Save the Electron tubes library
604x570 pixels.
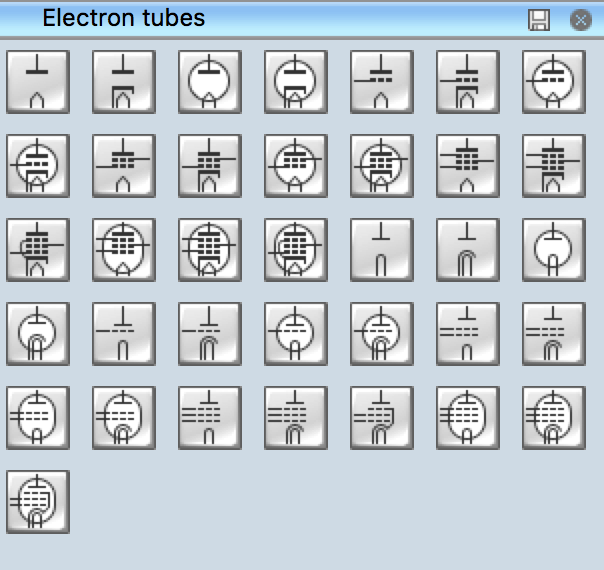(539, 20)
